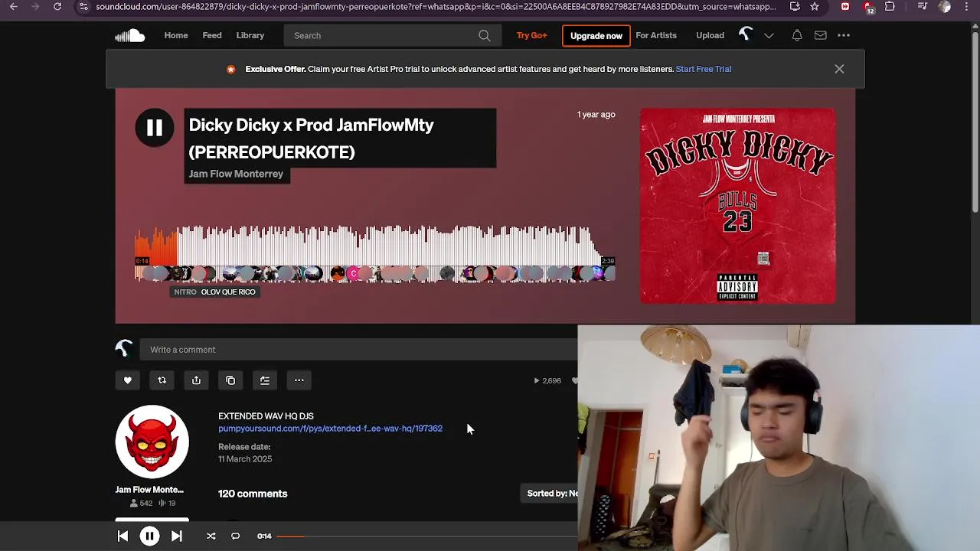Click the 19 tracks count
The width and height of the screenshot is (980, 551).
pos(167,503)
